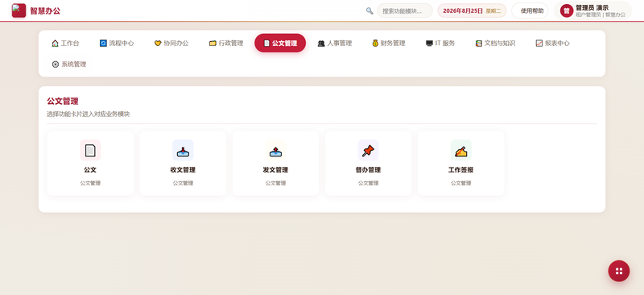Click the 公文 card title
The width and height of the screenshot is (644, 295).
90,170
